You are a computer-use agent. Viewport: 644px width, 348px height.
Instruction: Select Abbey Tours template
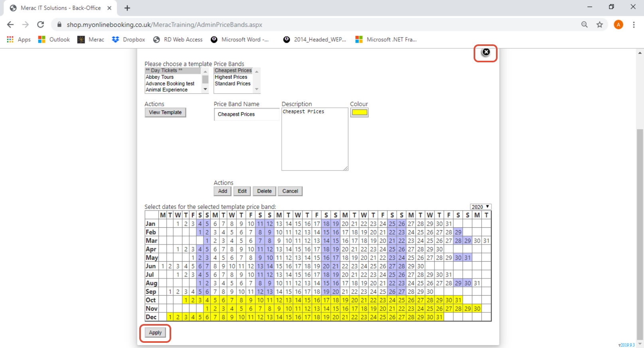[x=160, y=77]
